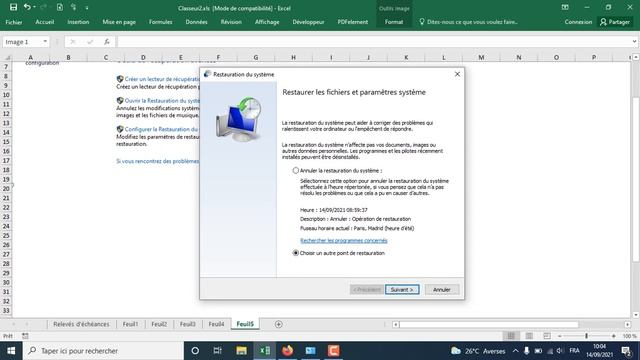This screenshot has width=640, height=360.
Task: Click 'Ouvrir la Restauration du système' link
Action: pyautogui.click(x=162, y=100)
